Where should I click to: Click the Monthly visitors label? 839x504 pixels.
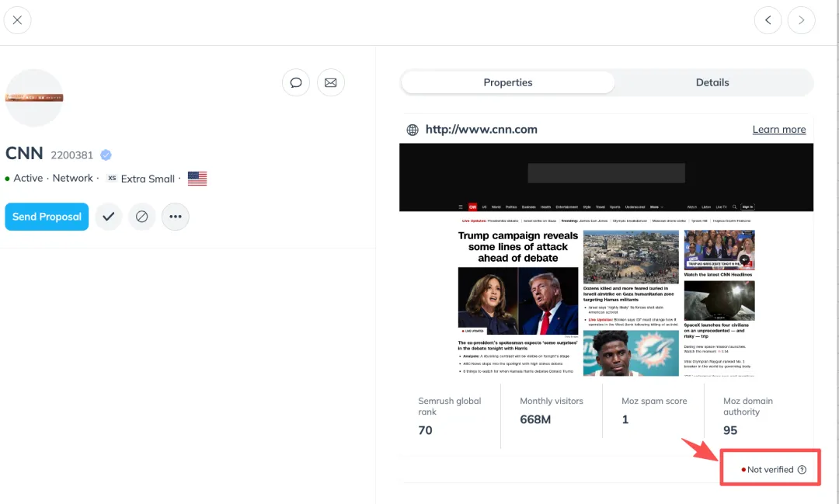[x=551, y=401]
